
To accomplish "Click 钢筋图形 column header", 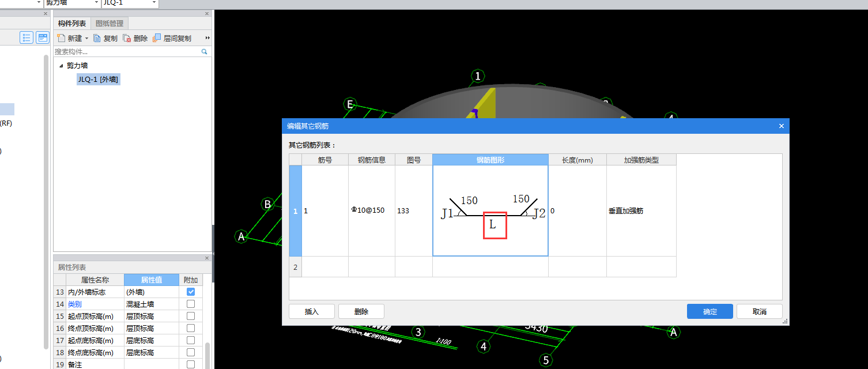I will [490, 160].
